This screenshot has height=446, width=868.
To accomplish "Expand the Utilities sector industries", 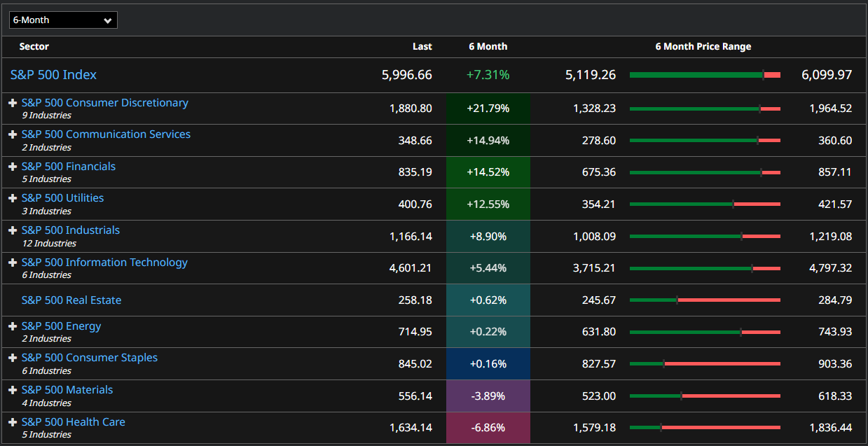I will pyautogui.click(x=13, y=198).
